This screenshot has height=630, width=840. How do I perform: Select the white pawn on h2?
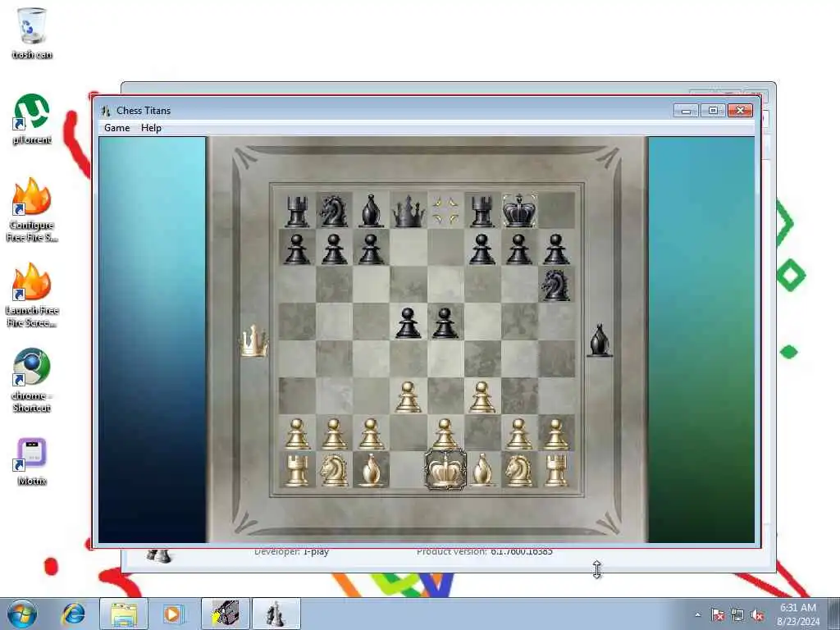tap(555, 433)
